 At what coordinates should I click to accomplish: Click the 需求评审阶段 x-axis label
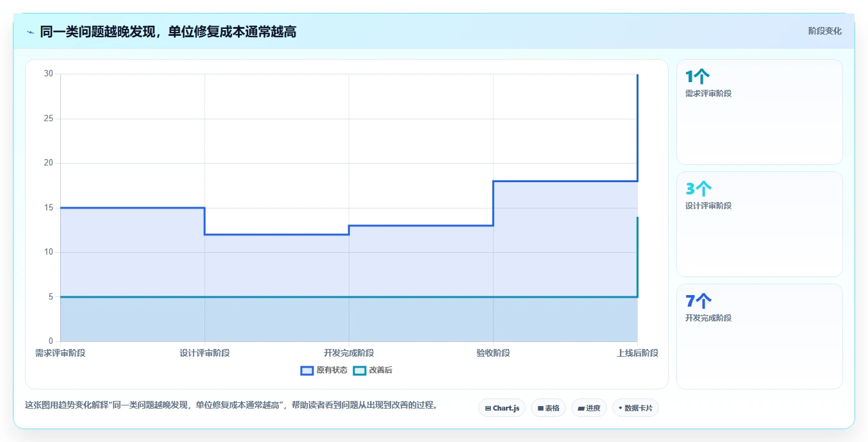(x=60, y=353)
